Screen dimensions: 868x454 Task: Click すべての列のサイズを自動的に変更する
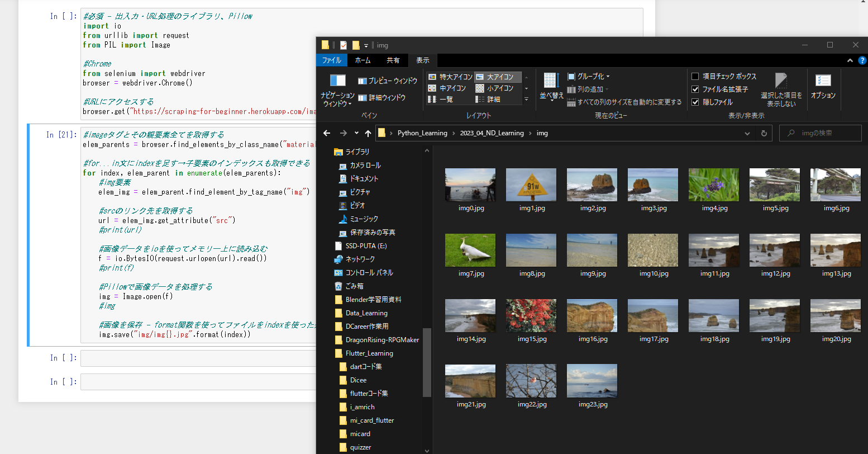pyautogui.click(x=624, y=102)
